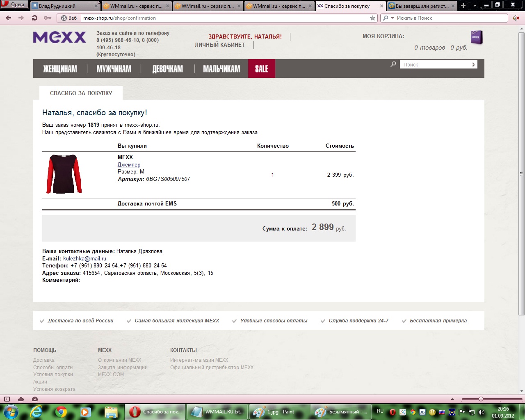Open footer 'MEXX.COM' link
Viewport: 525px width, 420px height.
[x=111, y=374]
